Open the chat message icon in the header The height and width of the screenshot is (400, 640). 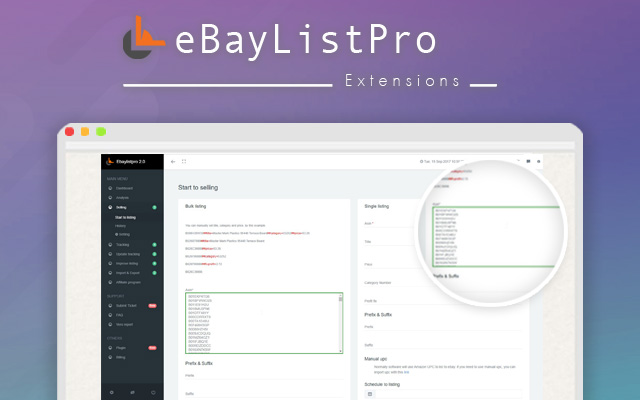click(528, 162)
